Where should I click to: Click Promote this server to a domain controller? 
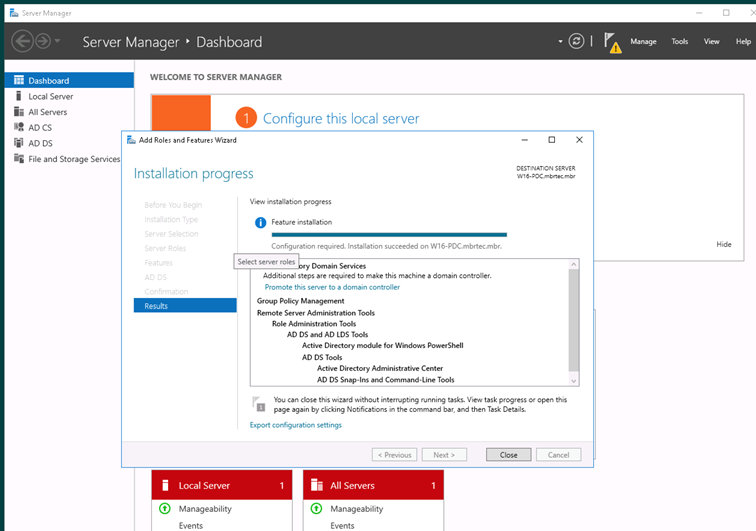point(332,287)
